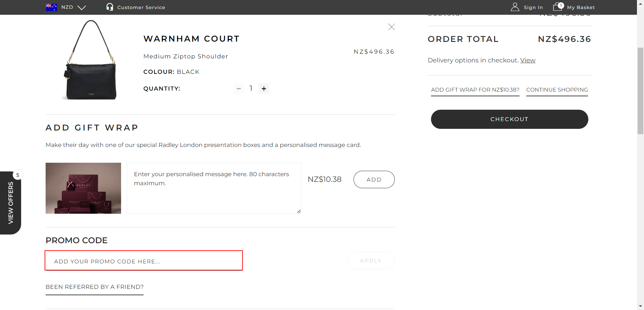The width and height of the screenshot is (644, 310).
Task: Open the Customer Service headset icon
Action: 109,7
